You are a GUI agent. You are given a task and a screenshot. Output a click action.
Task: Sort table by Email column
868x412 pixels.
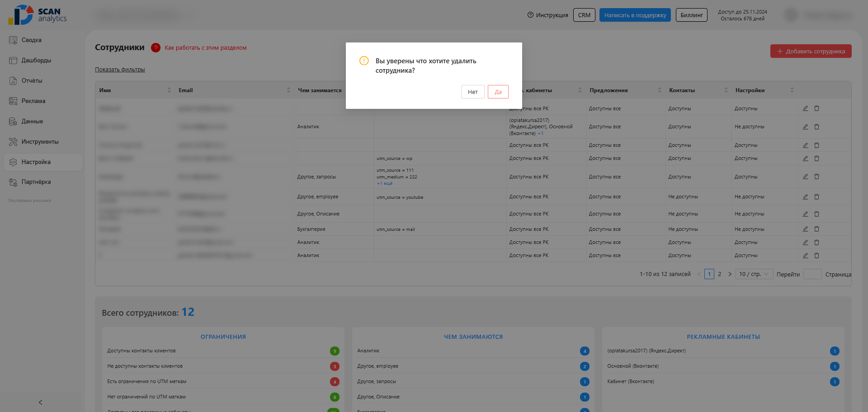click(288, 90)
